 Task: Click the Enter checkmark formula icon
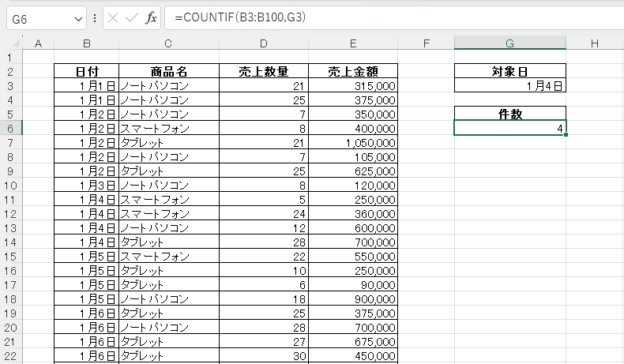pos(131,18)
